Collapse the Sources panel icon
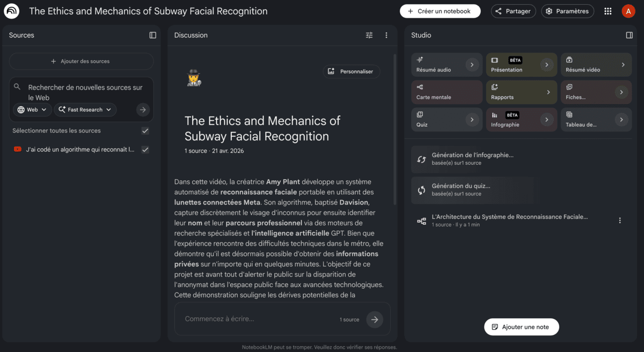 click(153, 35)
